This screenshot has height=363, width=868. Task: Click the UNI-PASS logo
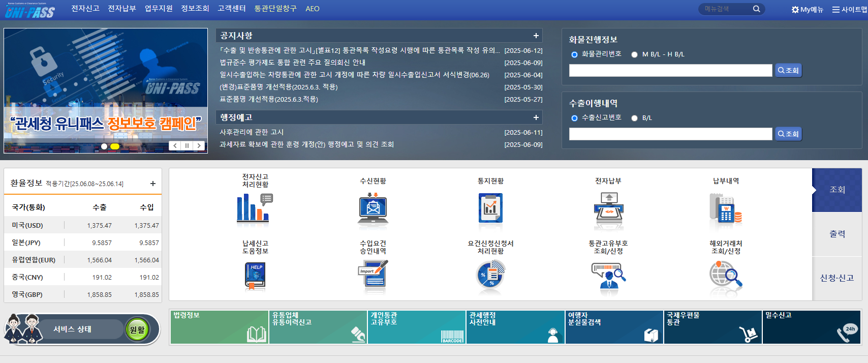click(29, 10)
